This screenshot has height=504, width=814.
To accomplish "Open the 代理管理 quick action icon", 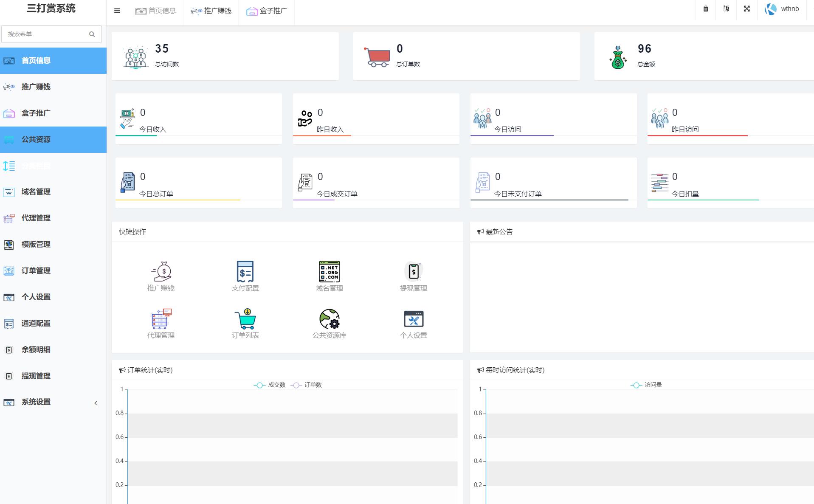I will click(161, 319).
